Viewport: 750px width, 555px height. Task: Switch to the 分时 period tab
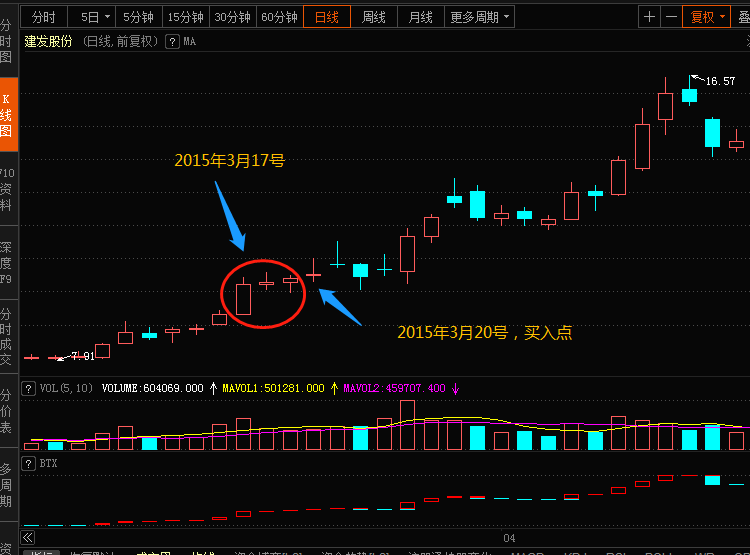click(x=44, y=17)
